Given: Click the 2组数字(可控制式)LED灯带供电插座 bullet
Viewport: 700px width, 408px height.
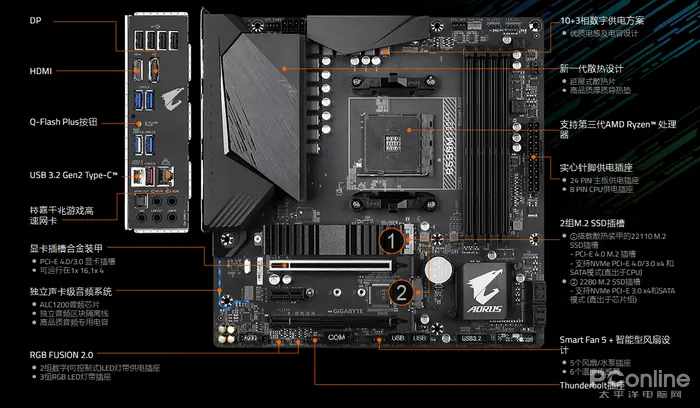Looking at the screenshot, I should 100,368.
